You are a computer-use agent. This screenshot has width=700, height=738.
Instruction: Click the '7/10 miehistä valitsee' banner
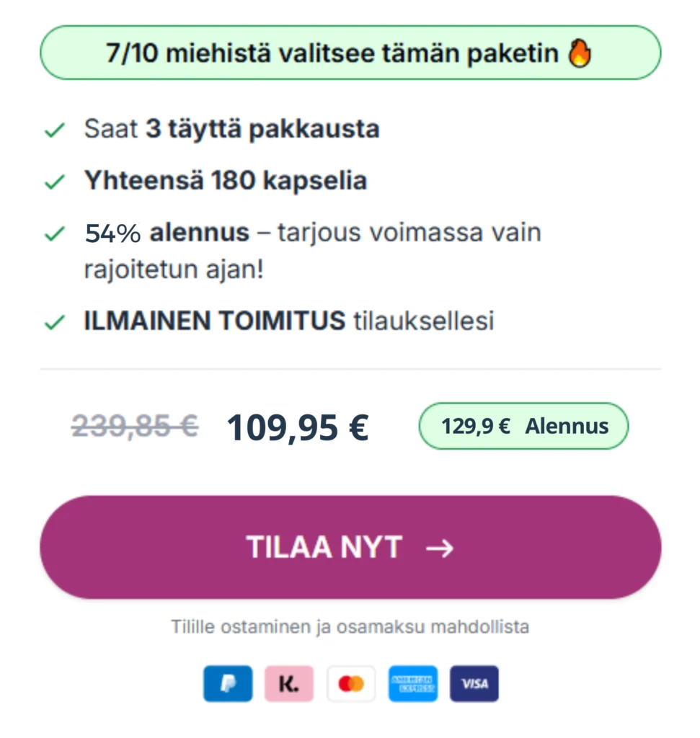350,53
